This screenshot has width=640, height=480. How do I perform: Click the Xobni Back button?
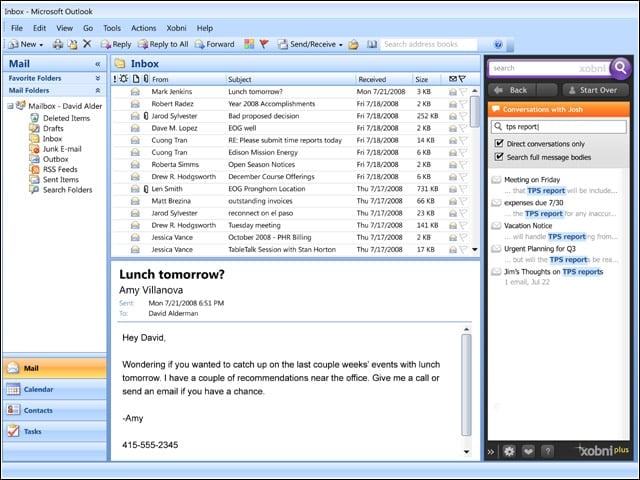[x=512, y=90]
